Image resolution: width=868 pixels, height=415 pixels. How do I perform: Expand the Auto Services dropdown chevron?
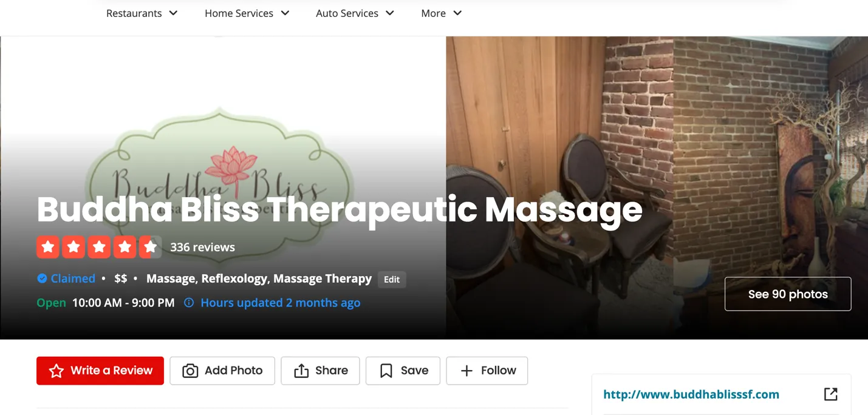click(390, 13)
